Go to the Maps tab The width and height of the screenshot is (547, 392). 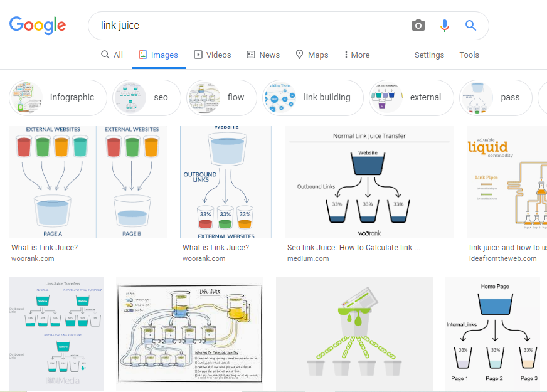tap(312, 55)
